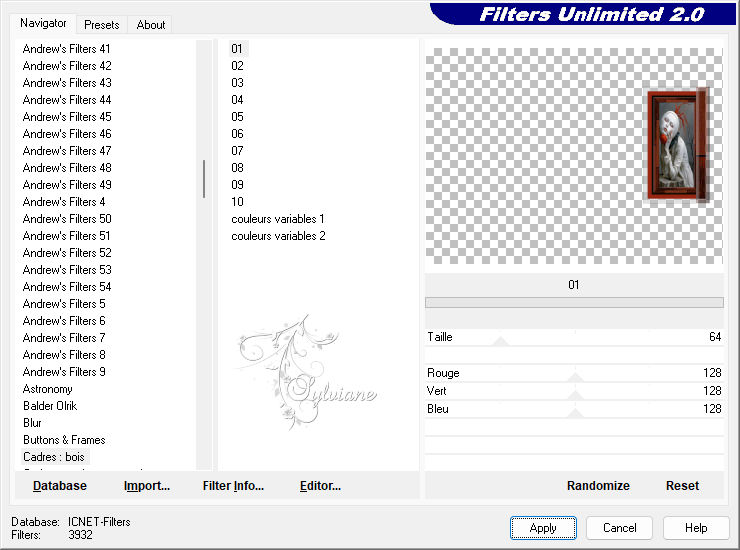Choose couleurs variables 2 filter
Image resolution: width=740 pixels, height=550 pixels.
tap(278, 236)
